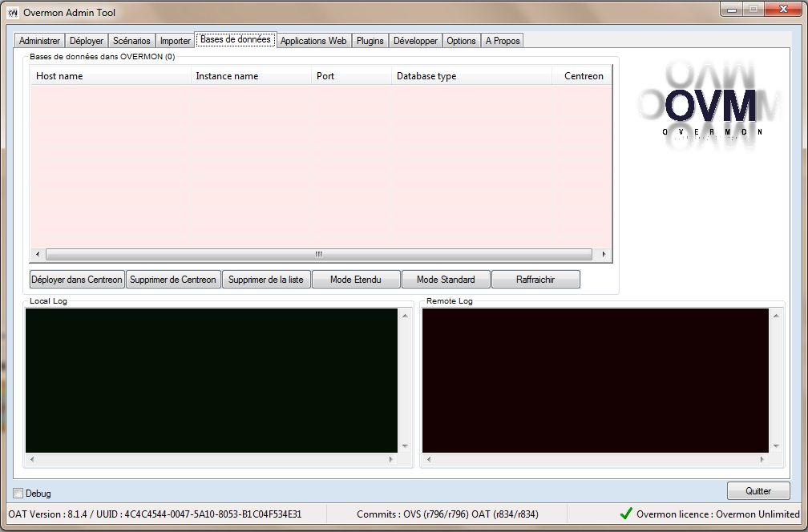Click the OAT Version UUID status text
Image resolution: width=808 pixels, height=532 pixels.
(x=156, y=514)
